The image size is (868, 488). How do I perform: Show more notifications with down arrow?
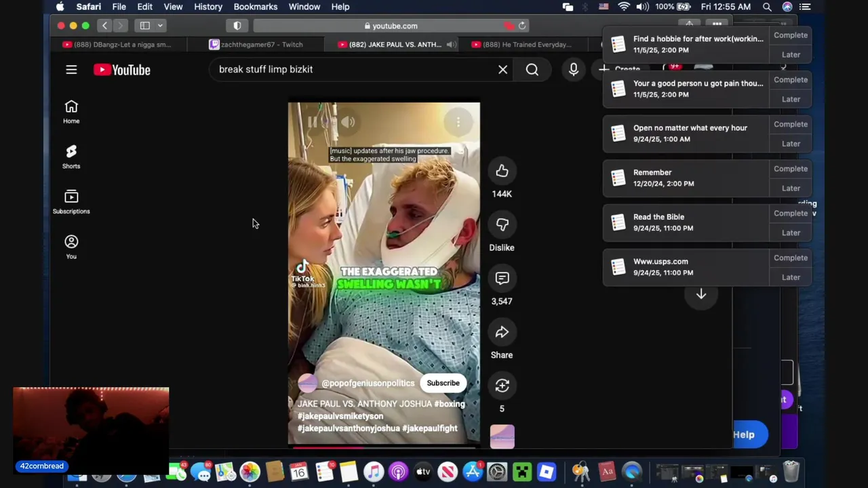click(701, 294)
